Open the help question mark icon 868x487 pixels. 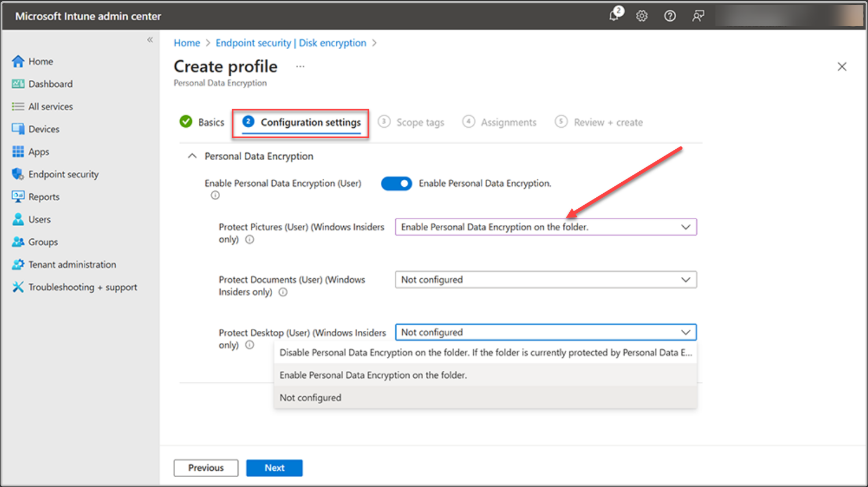pos(670,16)
